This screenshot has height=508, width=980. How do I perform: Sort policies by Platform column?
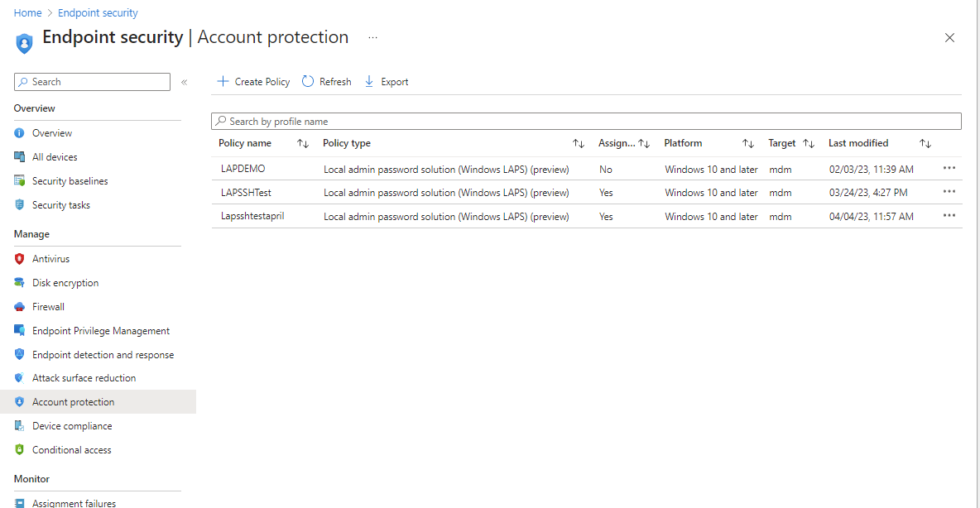point(748,143)
